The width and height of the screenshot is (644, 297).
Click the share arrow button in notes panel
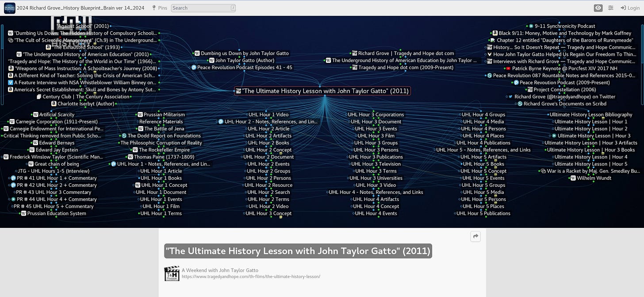[x=475, y=237]
